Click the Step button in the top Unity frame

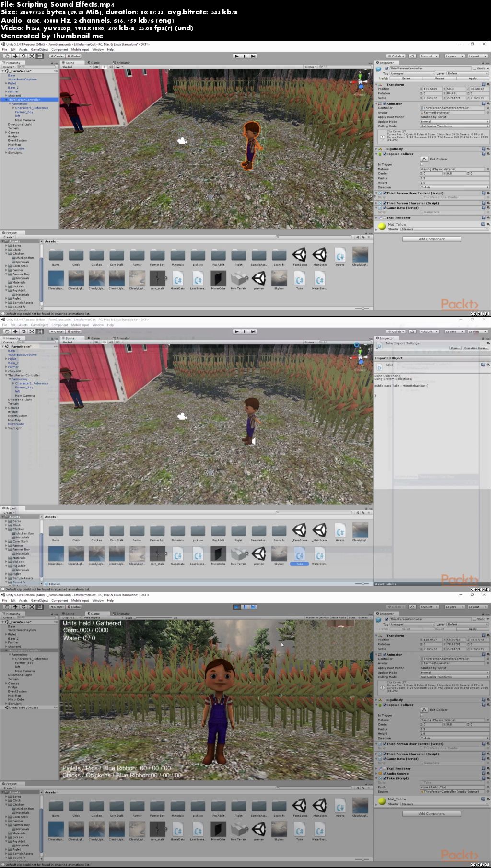[253, 56]
